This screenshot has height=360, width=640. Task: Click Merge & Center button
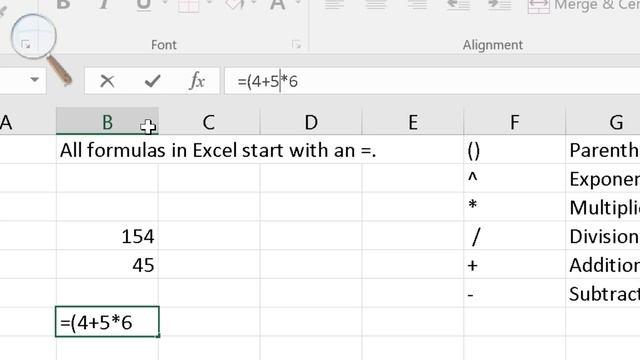pos(584,6)
